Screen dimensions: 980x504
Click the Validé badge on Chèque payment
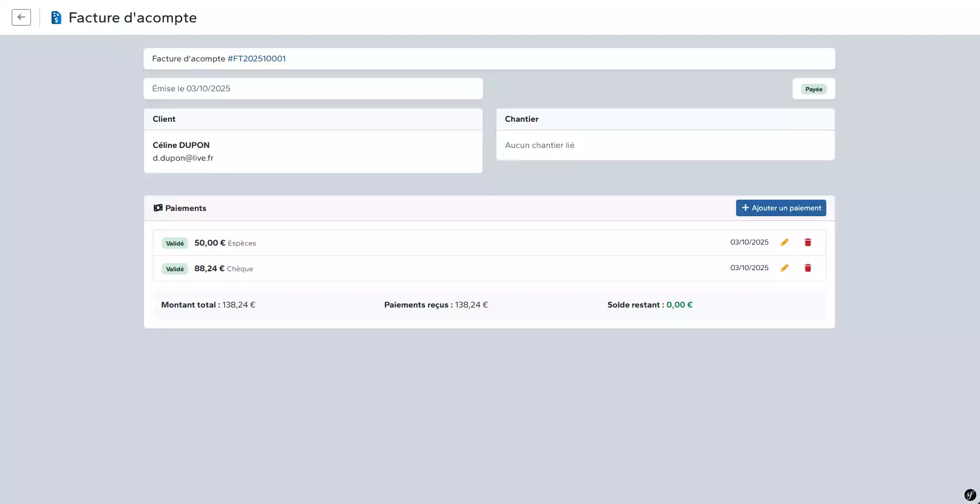(x=175, y=269)
